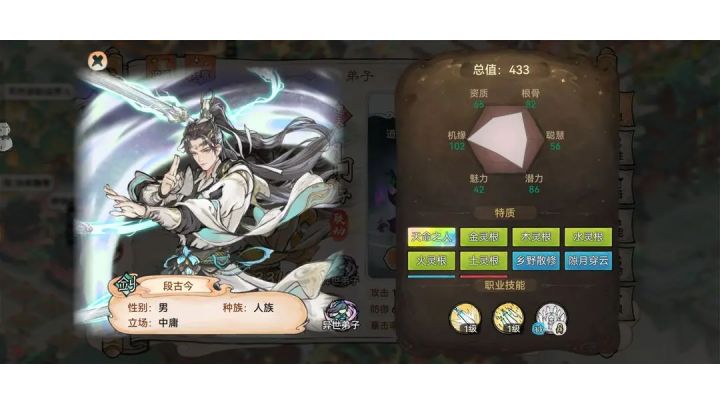Image resolution: width=720 pixels, height=404 pixels.
Task: Tap the 土灵根 trait tag
Action: [x=484, y=261]
